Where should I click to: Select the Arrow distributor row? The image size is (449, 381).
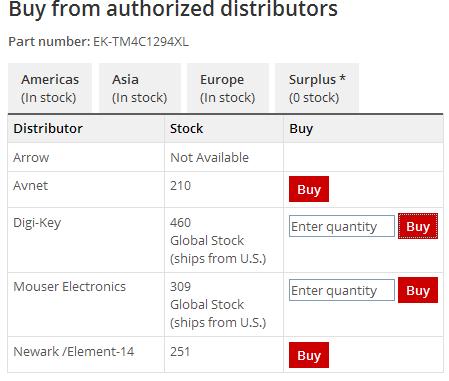[x=226, y=157]
